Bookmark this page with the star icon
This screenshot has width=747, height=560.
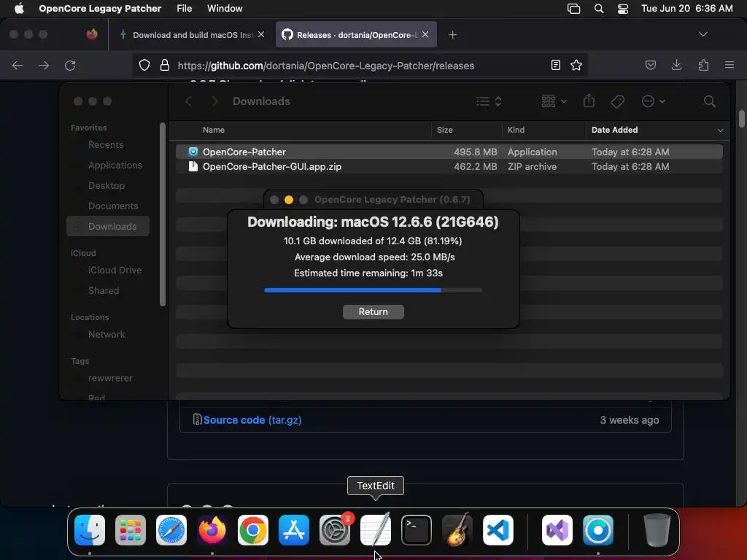(576, 65)
